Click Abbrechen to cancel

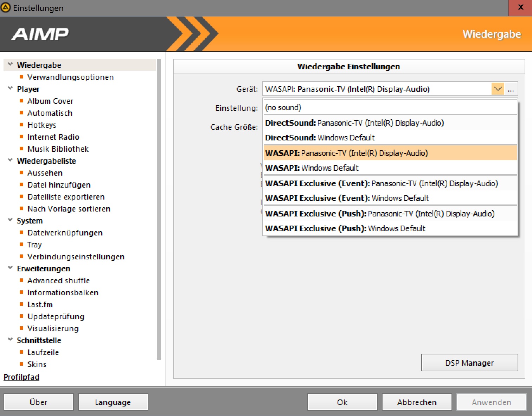tap(417, 402)
